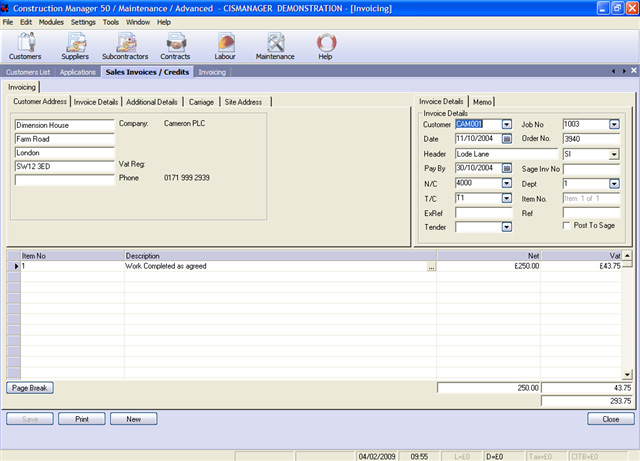Open the Pay By calendar picker icon

507,168
